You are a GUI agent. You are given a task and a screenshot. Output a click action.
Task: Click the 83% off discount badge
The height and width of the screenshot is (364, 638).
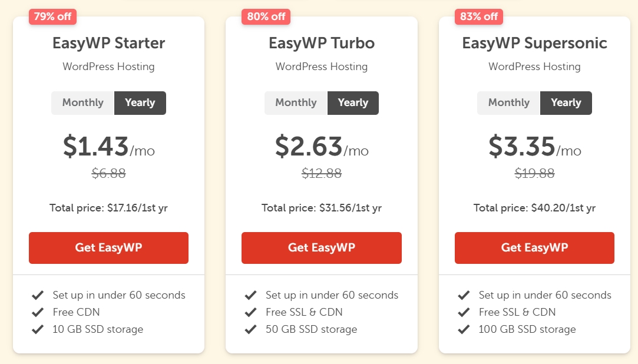point(478,16)
